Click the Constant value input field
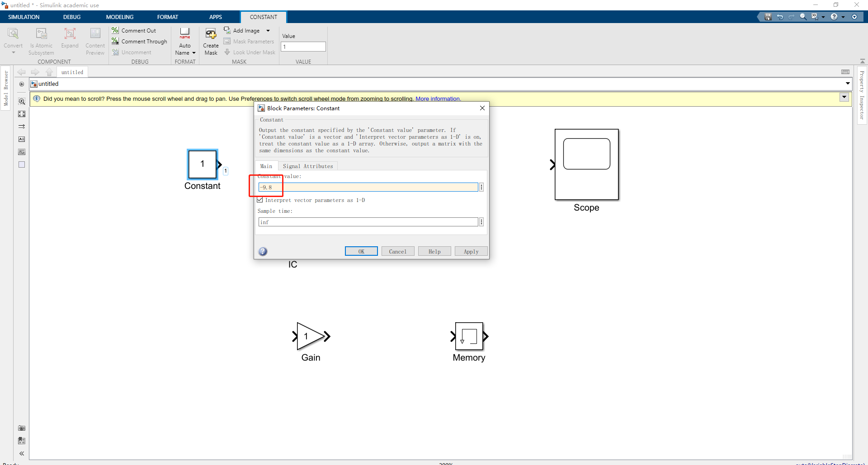This screenshot has height=465, width=868. [368, 187]
